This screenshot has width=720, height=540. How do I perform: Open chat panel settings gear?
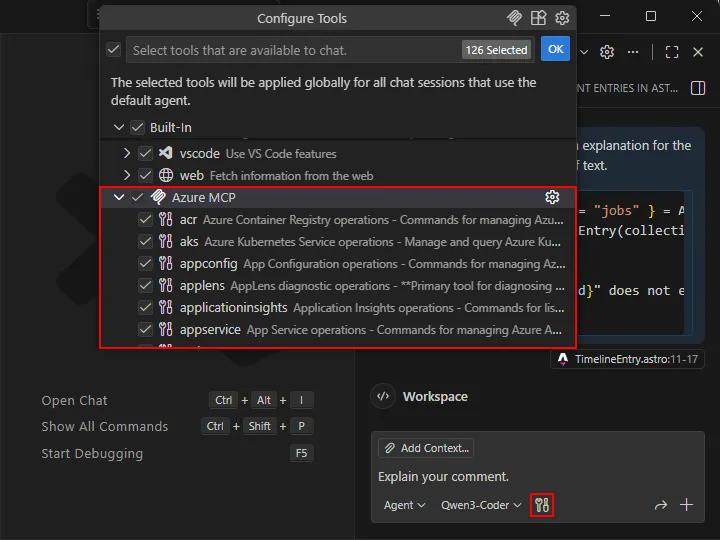pyautogui.click(x=607, y=52)
